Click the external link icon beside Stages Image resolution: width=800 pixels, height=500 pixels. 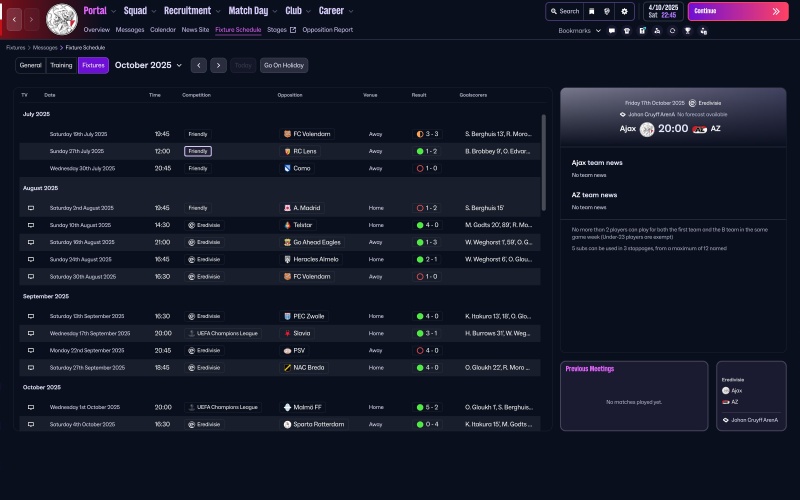pyautogui.click(x=293, y=30)
